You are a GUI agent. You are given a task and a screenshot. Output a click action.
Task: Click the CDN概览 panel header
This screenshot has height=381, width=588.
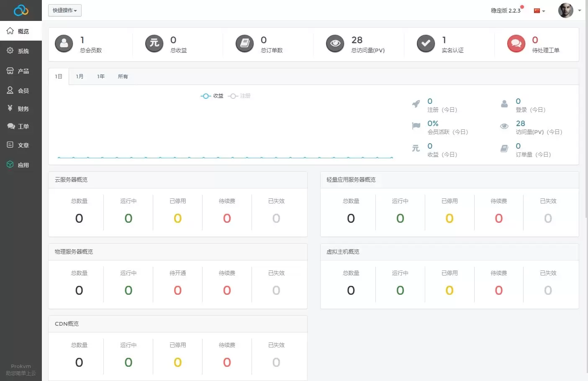178,324
